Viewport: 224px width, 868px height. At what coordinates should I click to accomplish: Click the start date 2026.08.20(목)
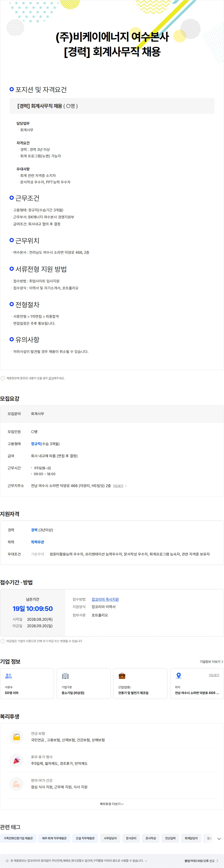point(40,619)
